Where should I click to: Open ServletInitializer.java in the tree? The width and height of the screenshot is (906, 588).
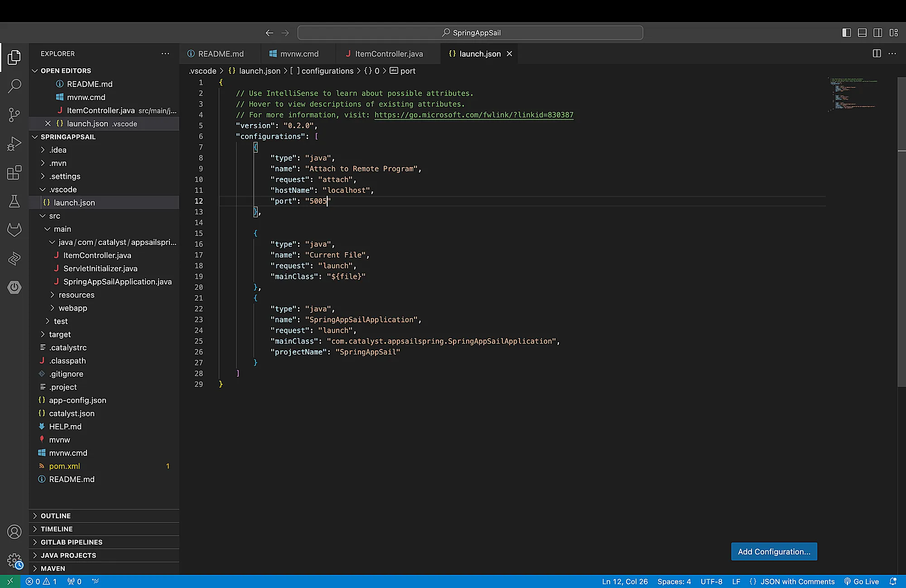(x=104, y=268)
